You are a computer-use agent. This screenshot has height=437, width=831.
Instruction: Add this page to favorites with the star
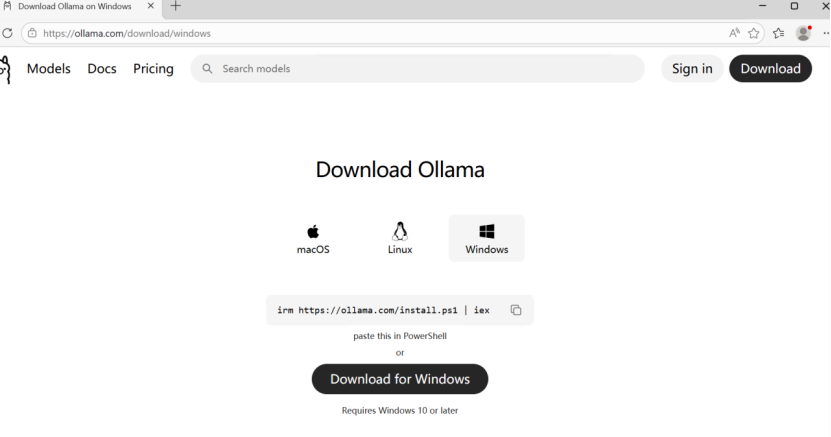pyautogui.click(x=754, y=33)
